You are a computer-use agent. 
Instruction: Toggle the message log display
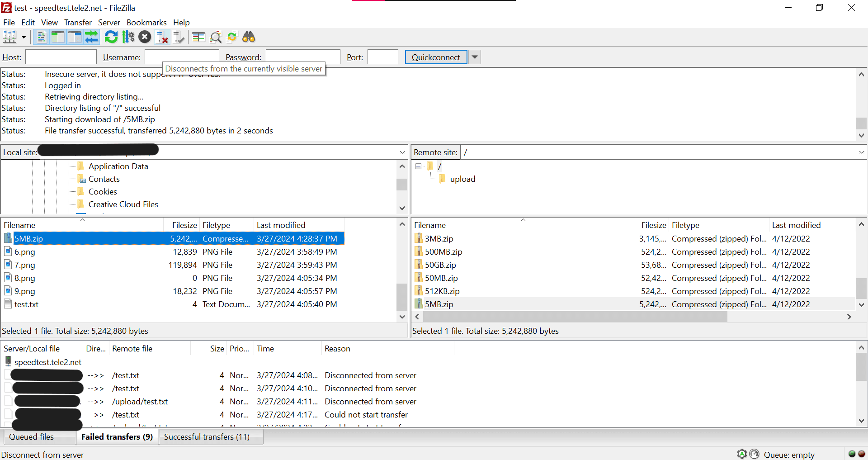(x=41, y=37)
